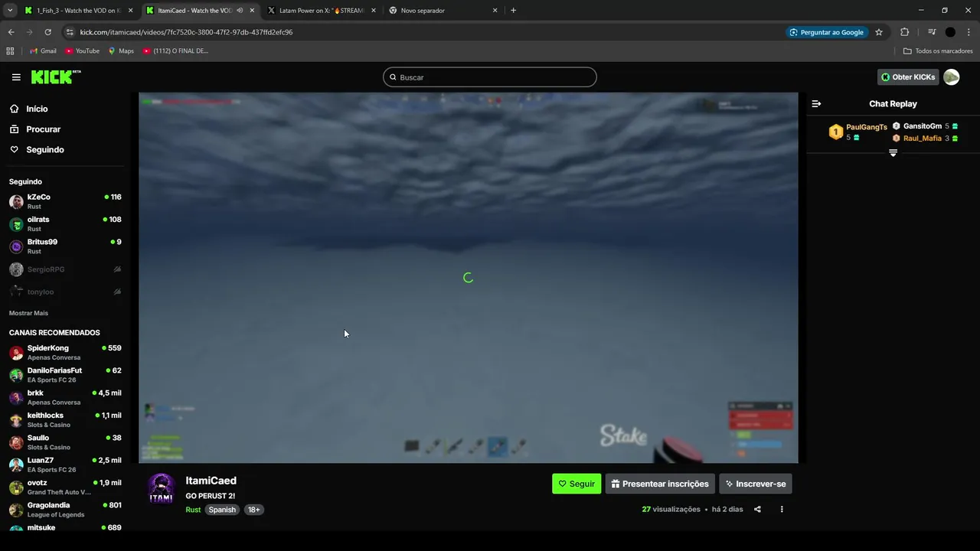Open Todos os marcadores folder
This screenshot has width=980, height=551.
coord(938,51)
